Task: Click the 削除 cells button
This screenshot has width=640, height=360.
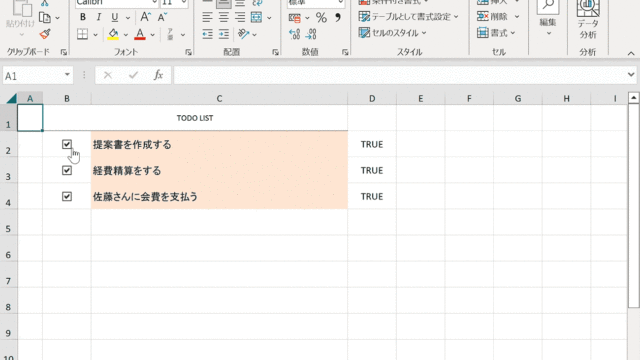Action: click(x=498, y=17)
